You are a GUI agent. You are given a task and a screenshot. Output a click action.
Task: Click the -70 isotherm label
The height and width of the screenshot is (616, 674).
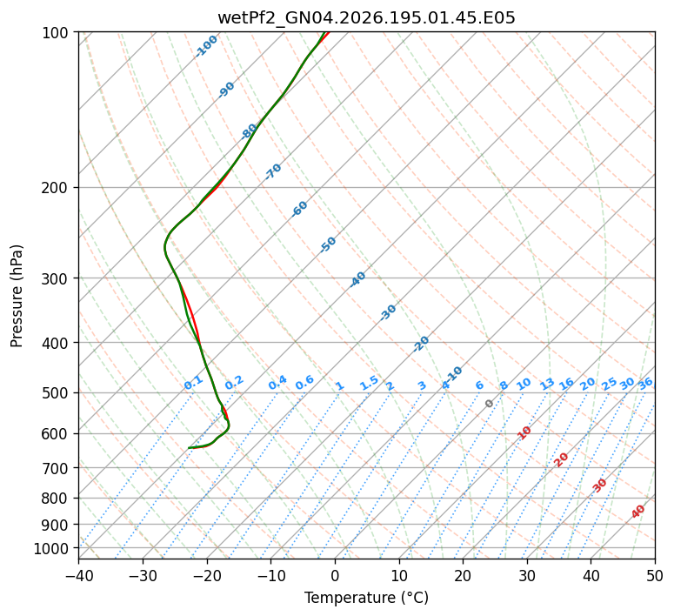click(273, 171)
